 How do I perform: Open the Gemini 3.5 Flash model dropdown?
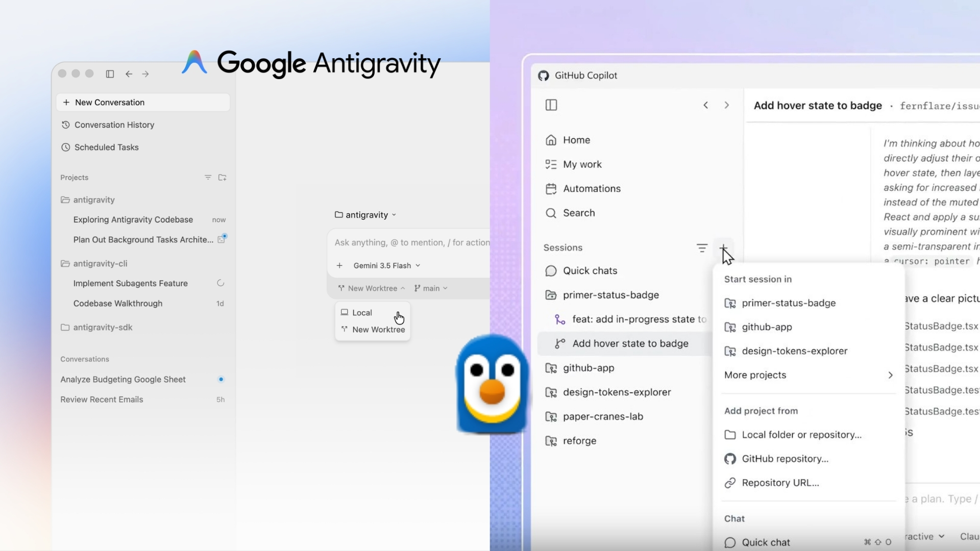click(x=386, y=265)
